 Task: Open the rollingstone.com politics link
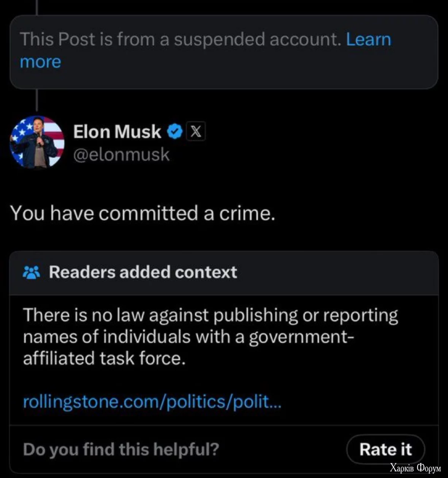click(x=152, y=401)
